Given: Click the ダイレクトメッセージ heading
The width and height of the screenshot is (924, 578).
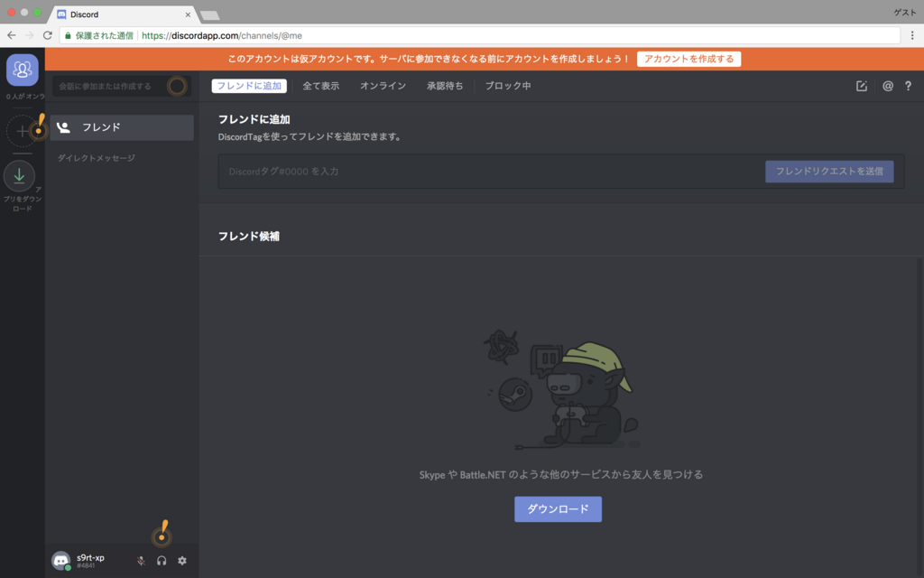Looking at the screenshot, I should point(96,158).
